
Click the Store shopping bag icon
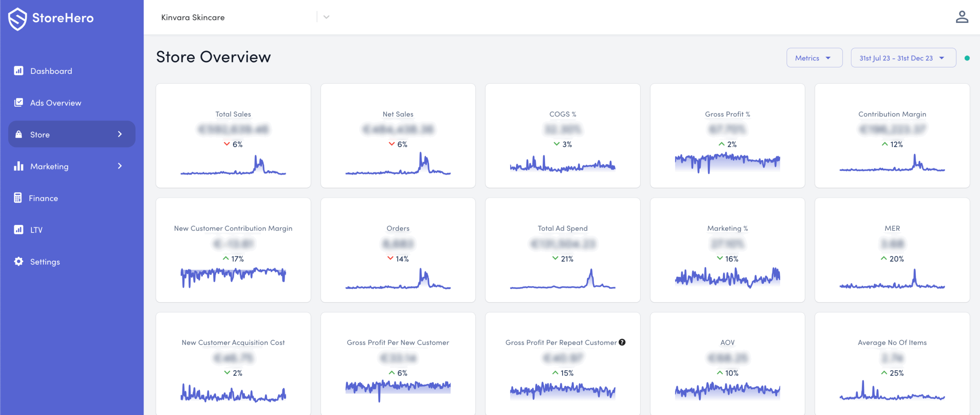pos(18,134)
